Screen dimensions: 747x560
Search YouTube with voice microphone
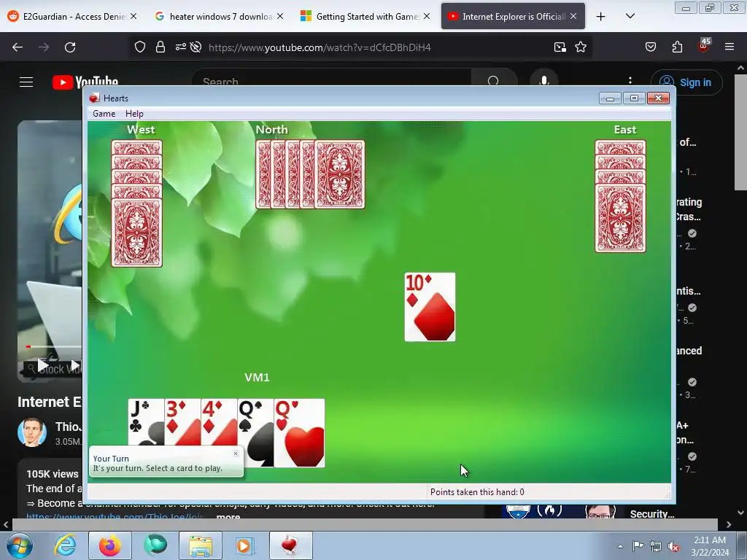click(544, 80)
